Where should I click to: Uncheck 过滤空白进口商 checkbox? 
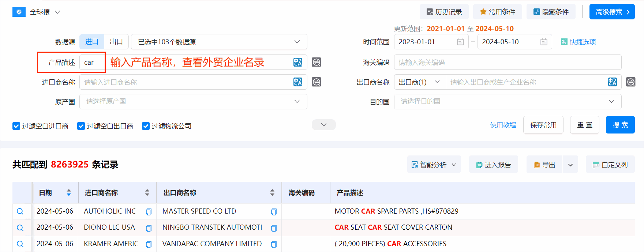click(16, 126)
